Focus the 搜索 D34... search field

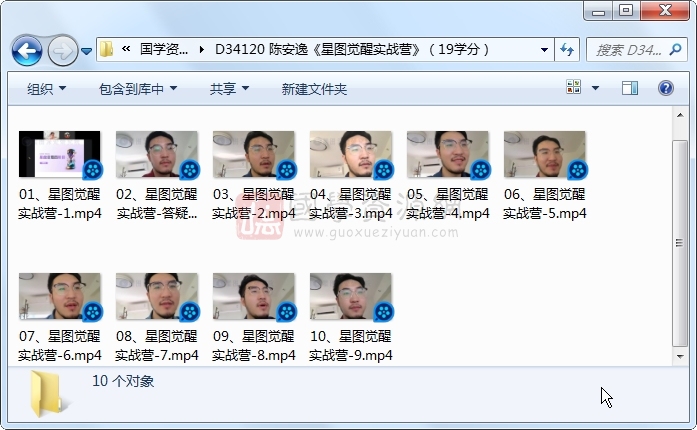point(629,50)
